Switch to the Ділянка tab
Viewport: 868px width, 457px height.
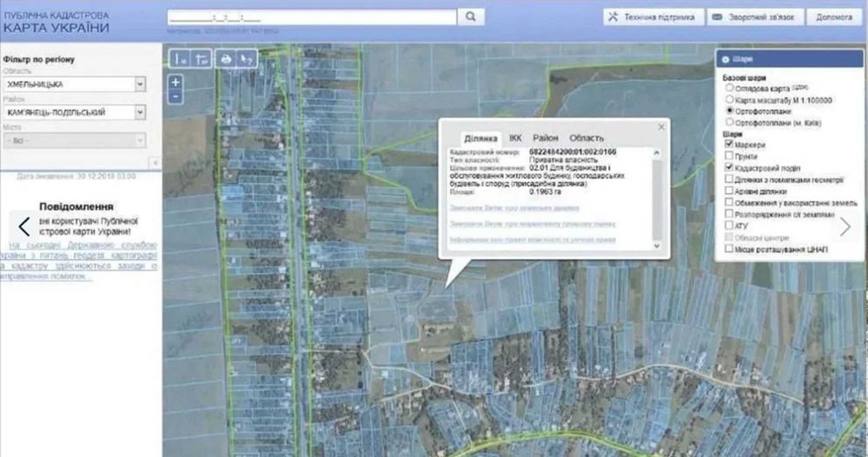coord(481,139)
